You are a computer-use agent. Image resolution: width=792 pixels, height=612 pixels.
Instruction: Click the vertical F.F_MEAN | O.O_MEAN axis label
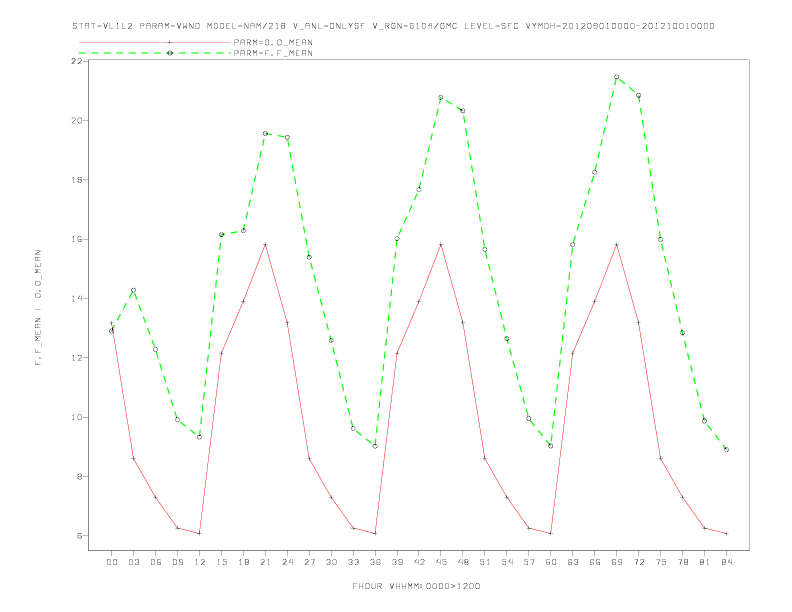pyautogui.click(x=38, y=308)
